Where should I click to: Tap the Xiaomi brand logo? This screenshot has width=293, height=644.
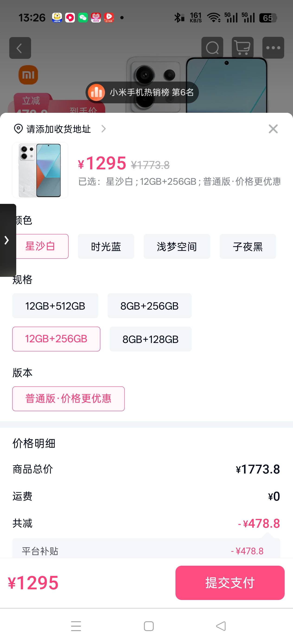28,75
